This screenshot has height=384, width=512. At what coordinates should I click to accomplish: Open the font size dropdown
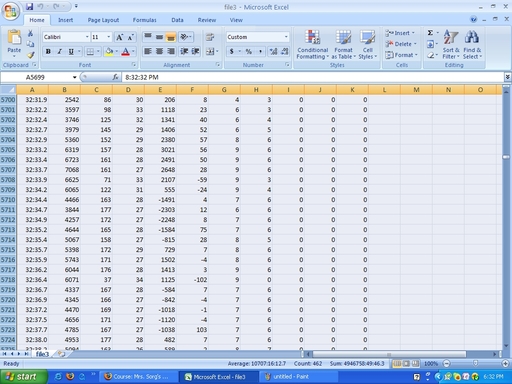(x=109, y=37)
